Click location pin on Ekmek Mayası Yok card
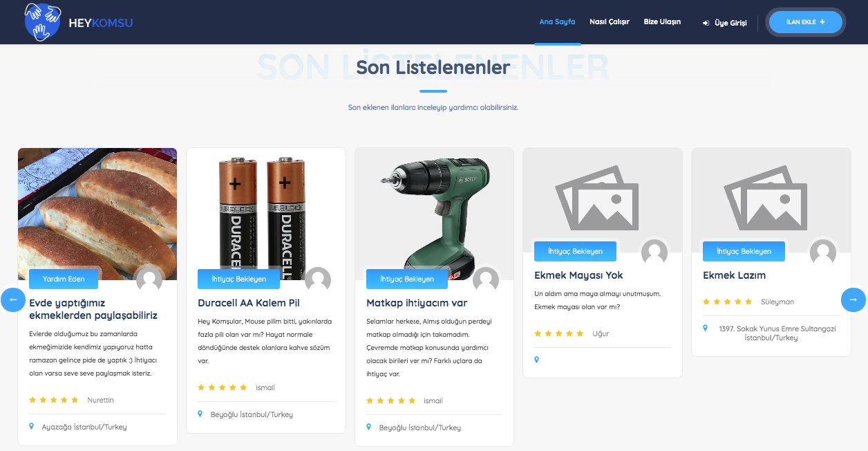The width and height of the screenshot is (868, 451). (x=536, y=360)
